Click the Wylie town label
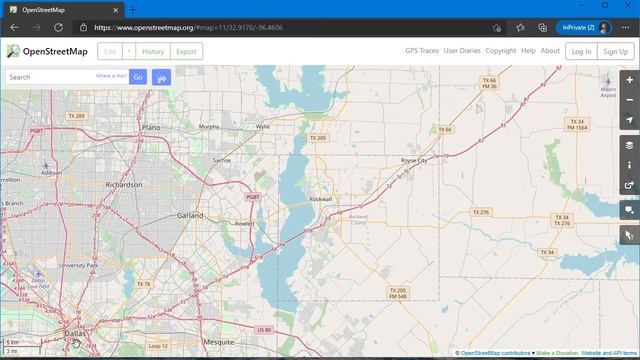 point(263,127)
